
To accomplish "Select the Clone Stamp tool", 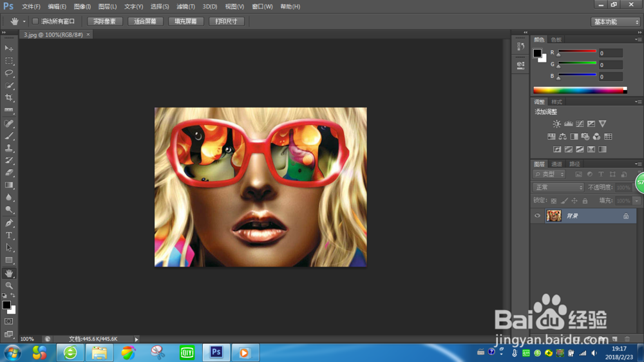I will click(x=8, y=148).
